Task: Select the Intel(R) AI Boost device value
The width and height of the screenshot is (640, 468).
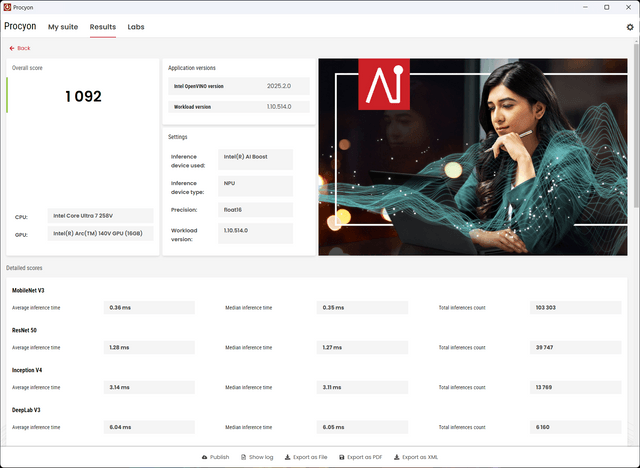Action: point(255,159)
